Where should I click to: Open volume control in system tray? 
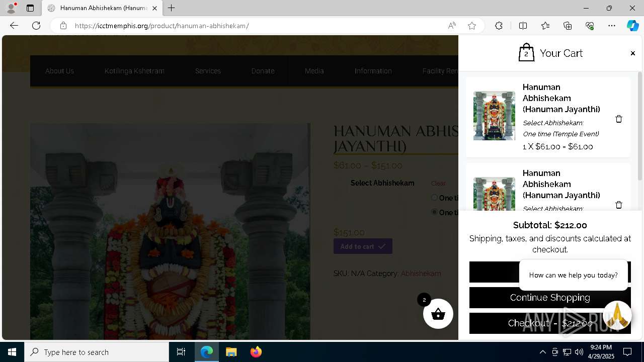[579, 352]
